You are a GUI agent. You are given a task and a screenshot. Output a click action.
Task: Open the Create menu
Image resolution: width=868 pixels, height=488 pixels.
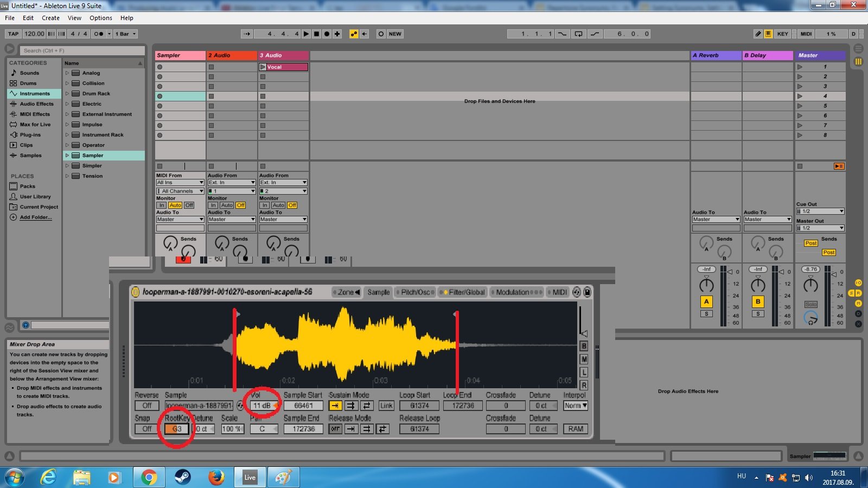pos(50,18)
